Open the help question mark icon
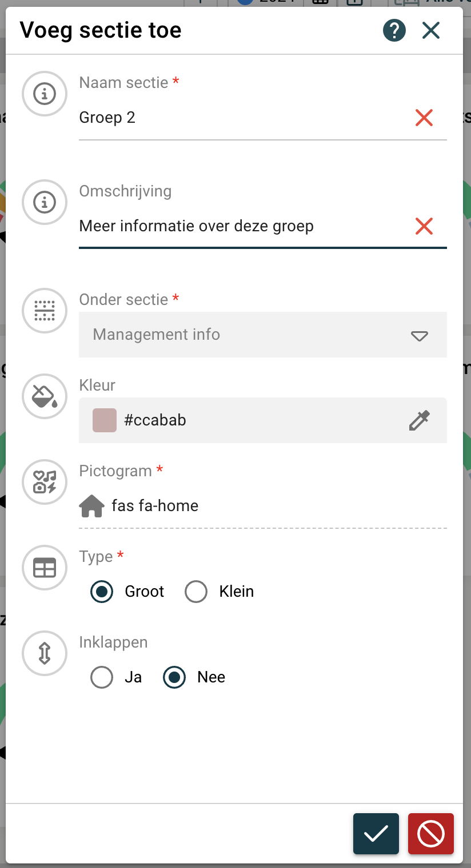This screenshot has height=868, width=471. (394, 30)
